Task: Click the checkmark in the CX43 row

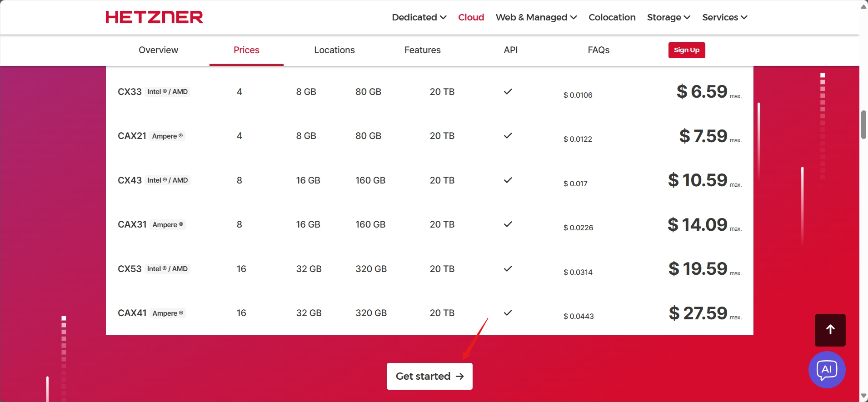Action: [508, 180]
